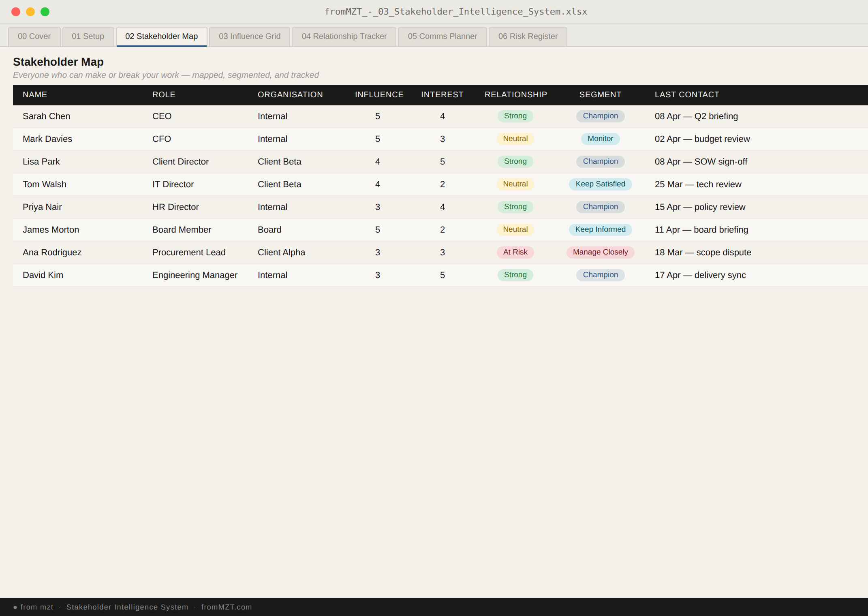Switch to the 06 Risk Register tab
This screenshot has width=868, height=616.
[528, 36]
